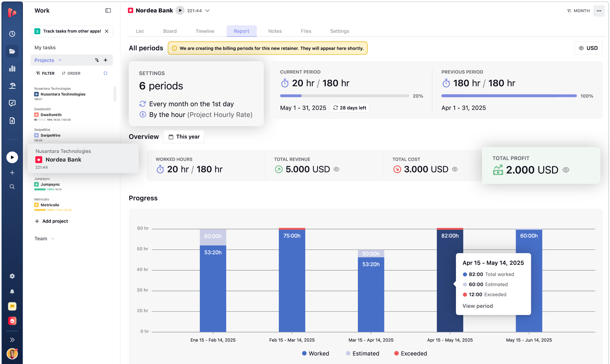The height and width of the screenshot is (364, 610).
Task: Expand sidebar with double chevron icon
Action: (12, 340)
